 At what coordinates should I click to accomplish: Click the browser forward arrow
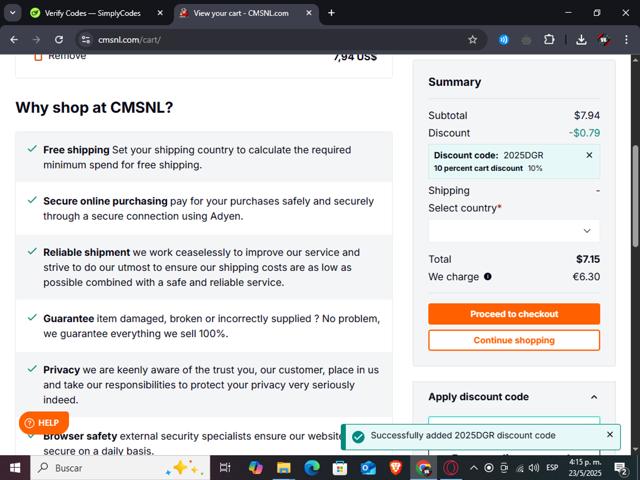(36, 40)
